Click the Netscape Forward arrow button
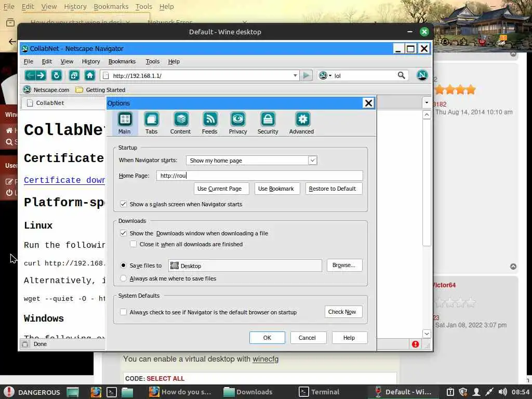Screen dimensions: 532x399 [x=41, y=75]
